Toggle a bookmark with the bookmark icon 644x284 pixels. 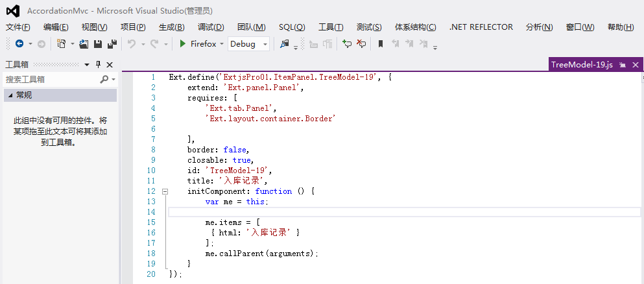tap(381, 44)
